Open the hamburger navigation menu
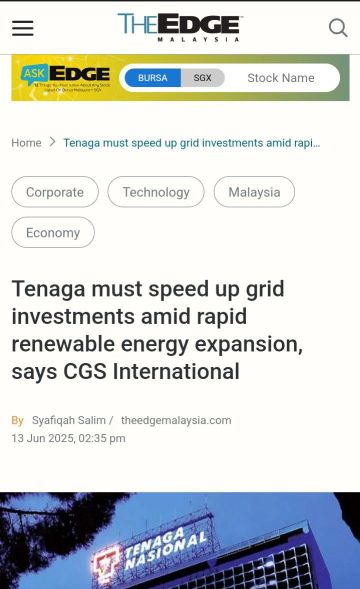The height and width of the screenshot is (589, 360). [23, 28]
